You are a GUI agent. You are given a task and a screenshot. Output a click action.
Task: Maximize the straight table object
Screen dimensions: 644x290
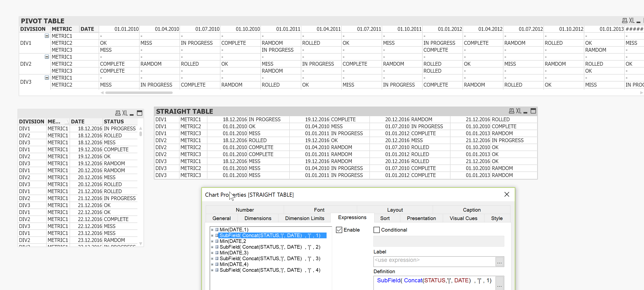pos(533,111)
